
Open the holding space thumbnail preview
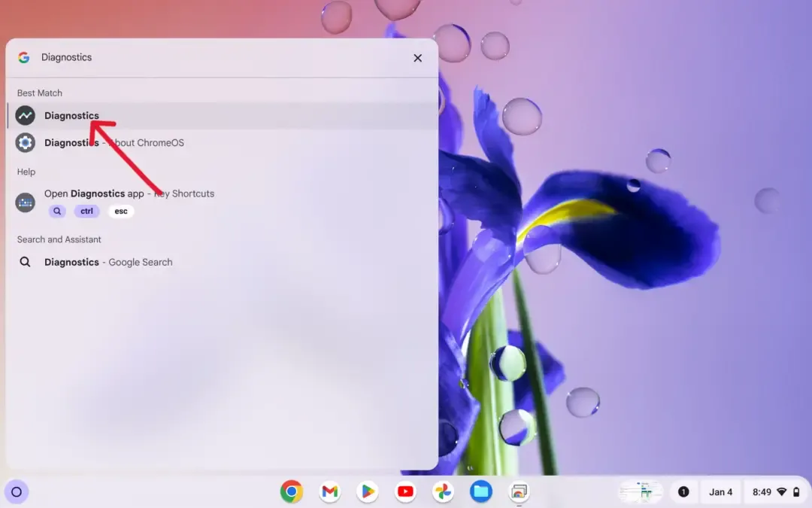click(641, 492)
